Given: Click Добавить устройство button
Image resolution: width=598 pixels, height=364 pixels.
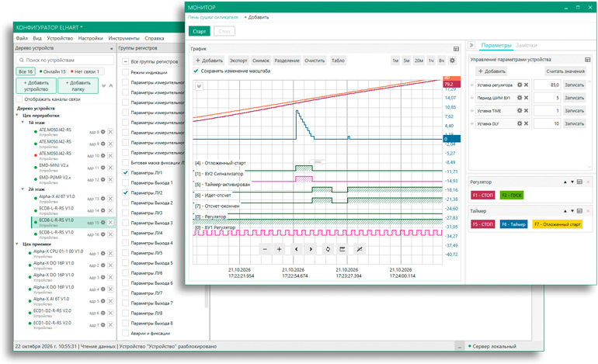Looking at the screenshot, I should click(37, 85).
